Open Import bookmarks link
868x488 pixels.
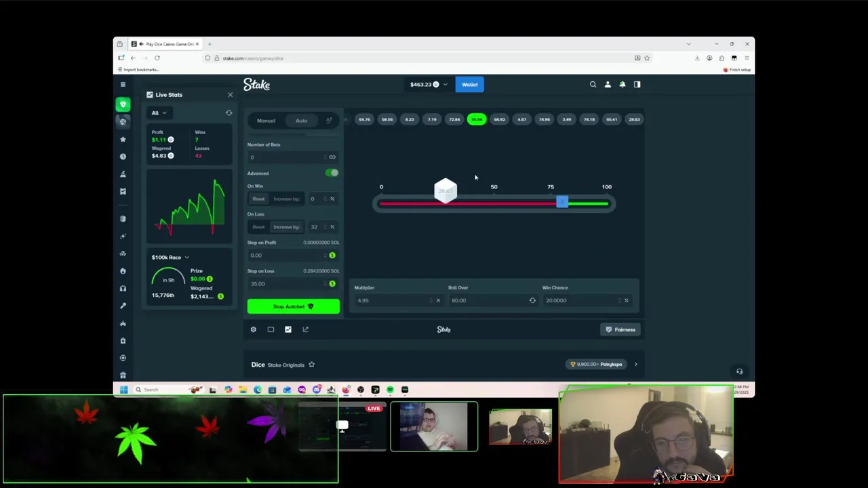(x=138, y=70)
